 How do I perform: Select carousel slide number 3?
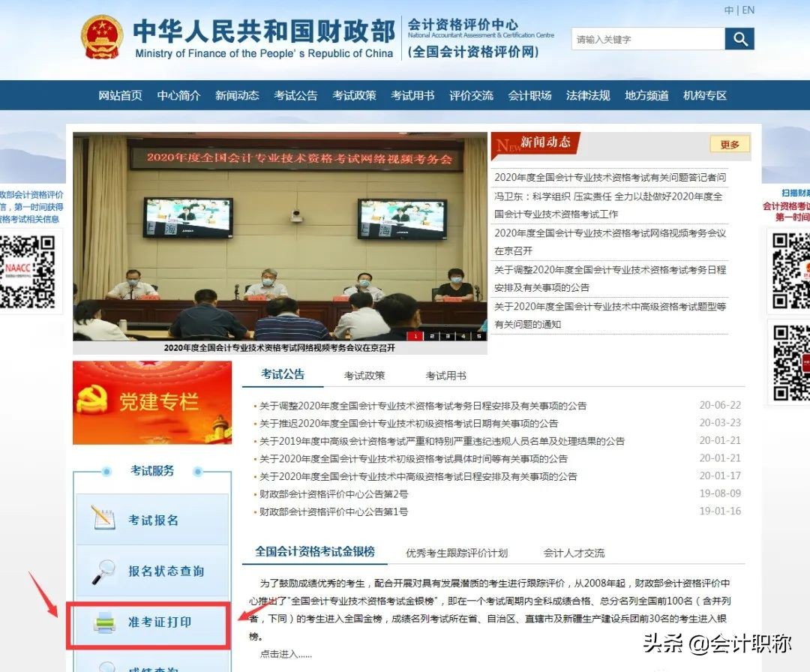click(x=448, y=337)
